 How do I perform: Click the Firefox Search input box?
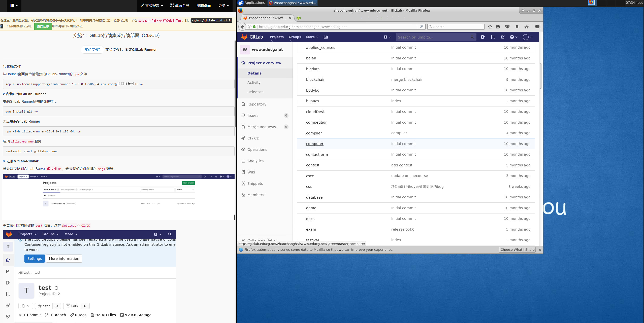tap(456, 27)
